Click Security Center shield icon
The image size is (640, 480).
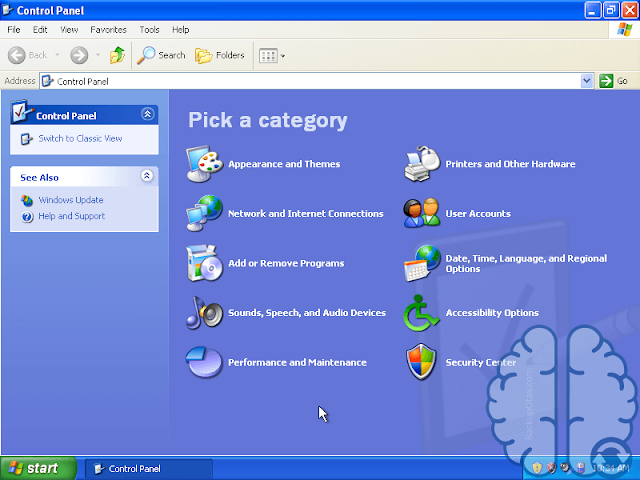[x=421, y=362]
